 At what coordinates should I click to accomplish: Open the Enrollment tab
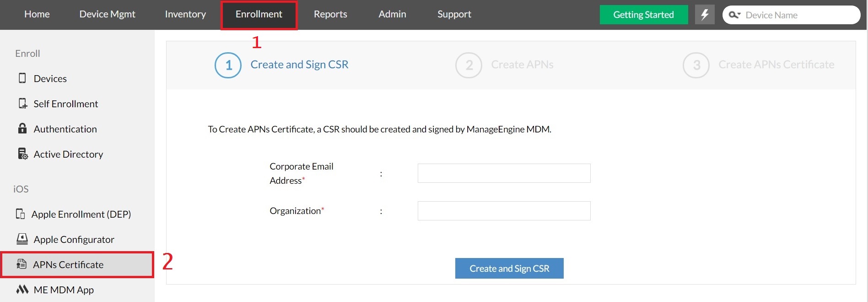point(259,14)
